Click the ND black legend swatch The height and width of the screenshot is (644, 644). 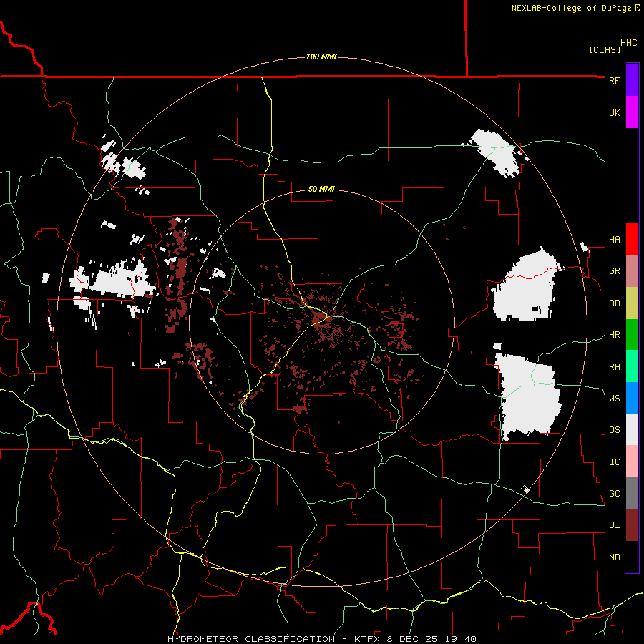click(632, 557)
